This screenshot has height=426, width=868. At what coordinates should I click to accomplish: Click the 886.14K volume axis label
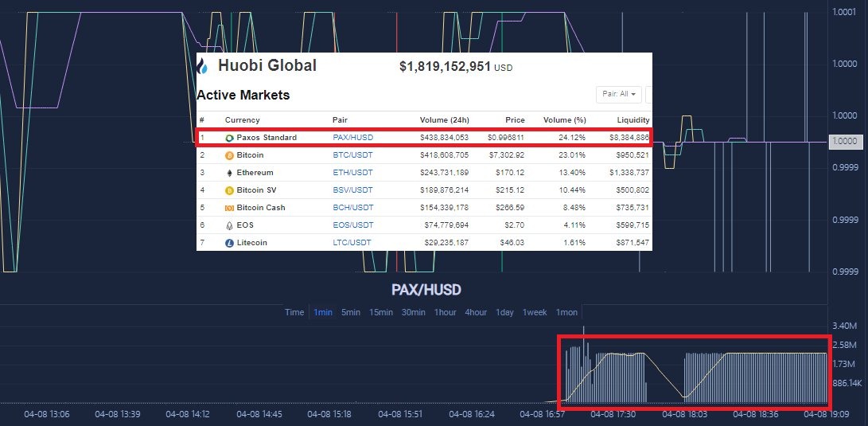pos(847,383)
